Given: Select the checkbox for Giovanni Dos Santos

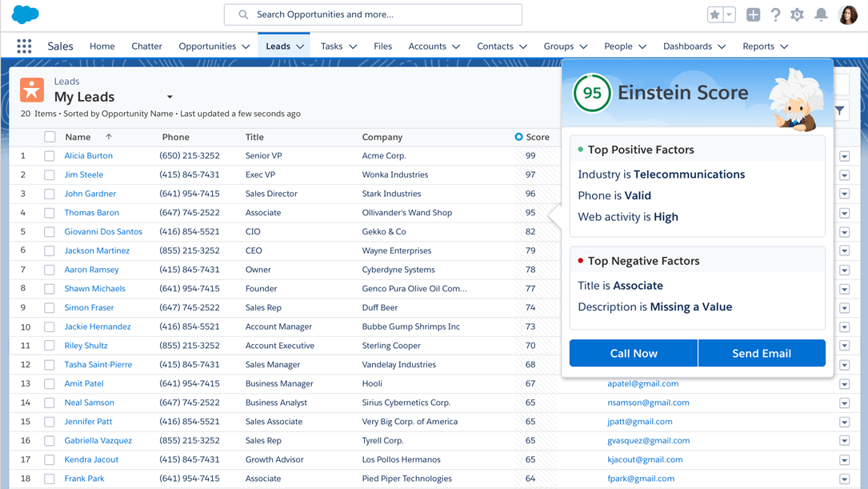Looking at the screenshot, I should coord(50,232).
